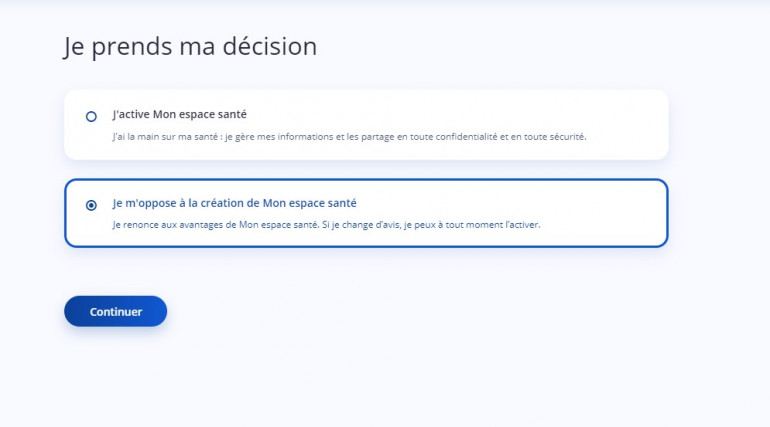Image resolution: width=770 pixels, height=427 pixels.
Task: Select the "Je m'oppose à la création" radio button
Action: pyautogui.click(x=92, y=205)
